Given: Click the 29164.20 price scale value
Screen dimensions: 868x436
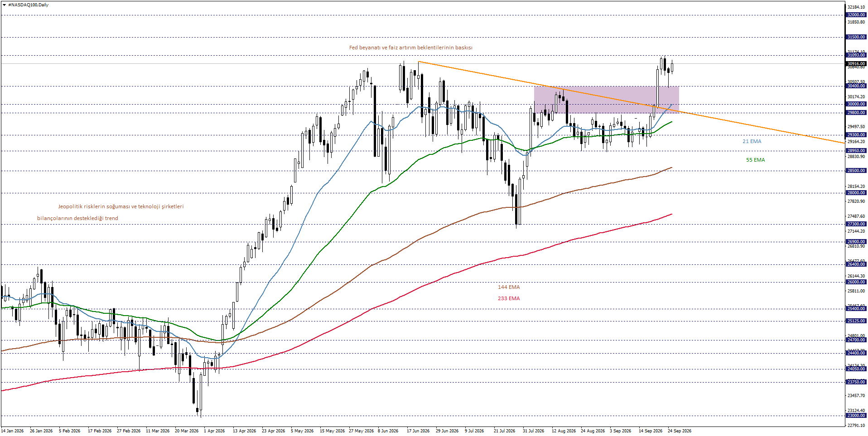Looking at the screenshot, I should (856, 142).
